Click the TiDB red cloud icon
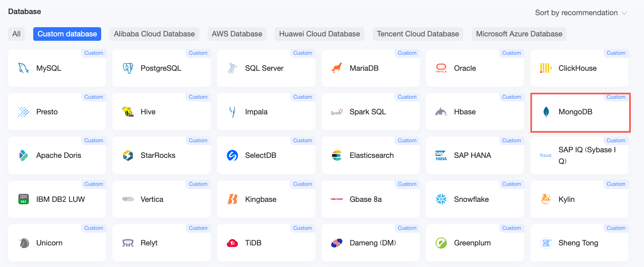 (232, 243)
